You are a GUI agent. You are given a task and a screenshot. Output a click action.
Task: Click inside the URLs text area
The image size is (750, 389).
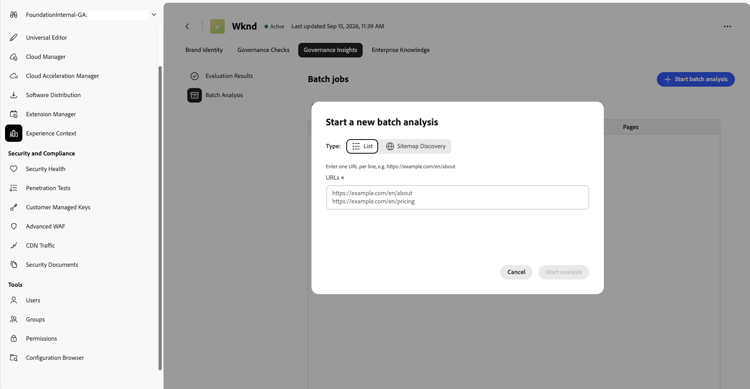coord(457,197)
